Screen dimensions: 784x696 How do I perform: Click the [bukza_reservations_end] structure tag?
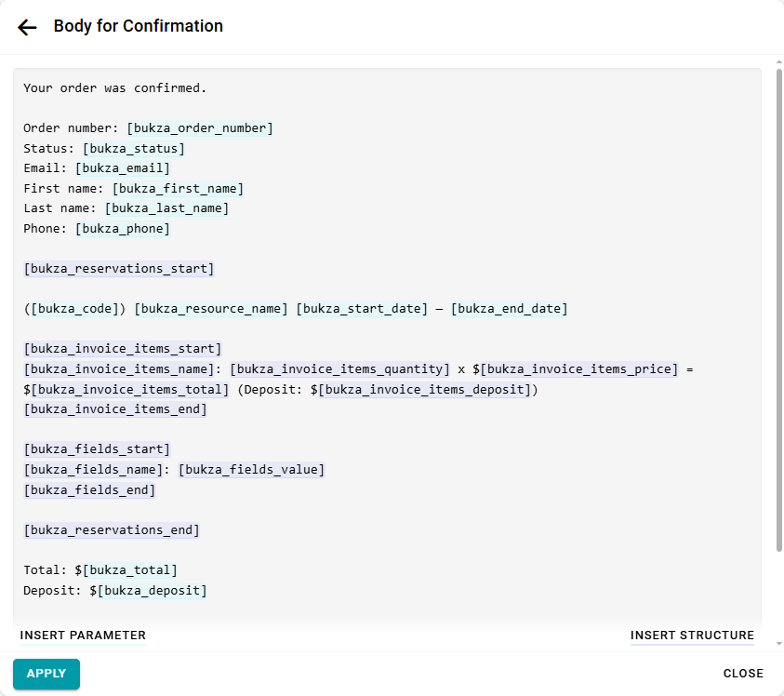[x=112, y=530]
